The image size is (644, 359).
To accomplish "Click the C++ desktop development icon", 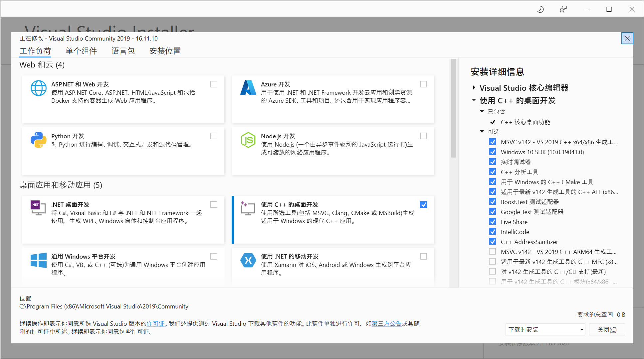I will (x=248, y=208).
